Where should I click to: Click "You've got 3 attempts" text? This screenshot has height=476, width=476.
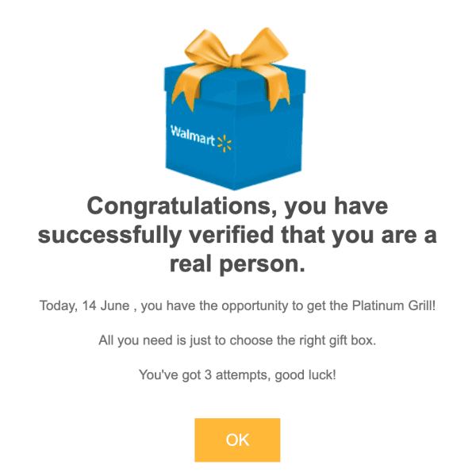[202, 374]
